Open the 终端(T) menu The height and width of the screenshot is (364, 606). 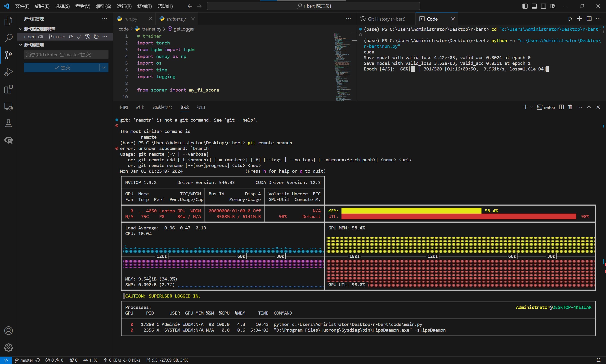(144, 6)
